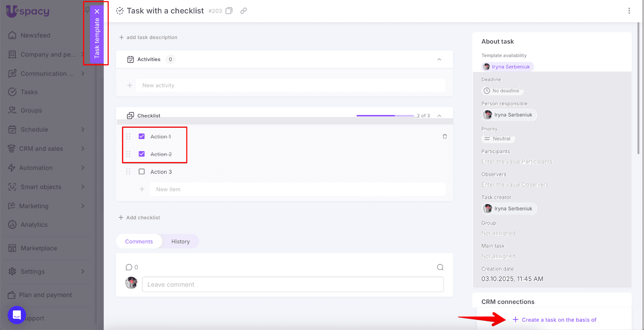Collapse the Activities section
This screenshot has width=644, height=330.
pyautogui.click(x=439, y=59)
